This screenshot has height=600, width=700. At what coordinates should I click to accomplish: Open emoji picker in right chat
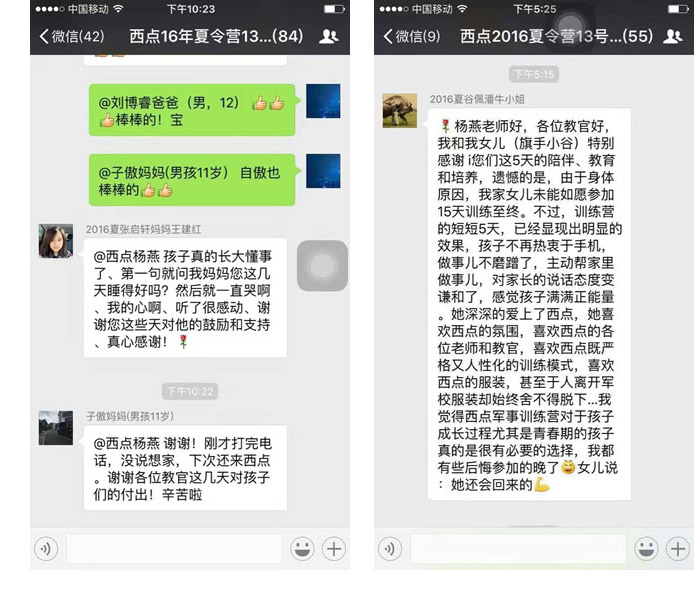click(x=646, y=549)
